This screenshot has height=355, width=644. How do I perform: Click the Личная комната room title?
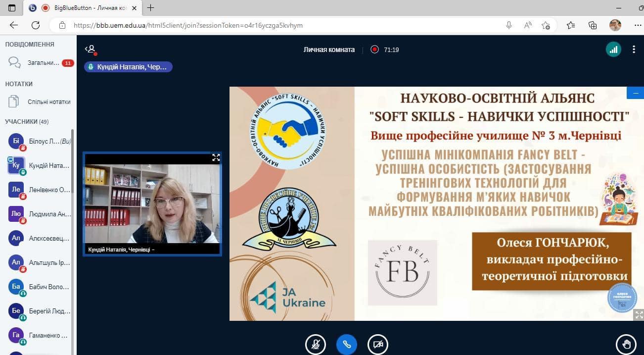point(329,50)
